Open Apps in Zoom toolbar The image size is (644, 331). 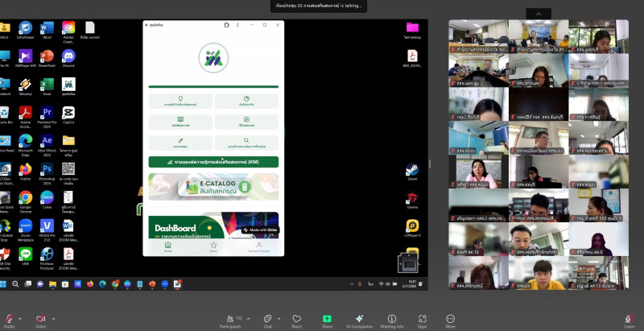pyautogui.click(x=422, y=321)
